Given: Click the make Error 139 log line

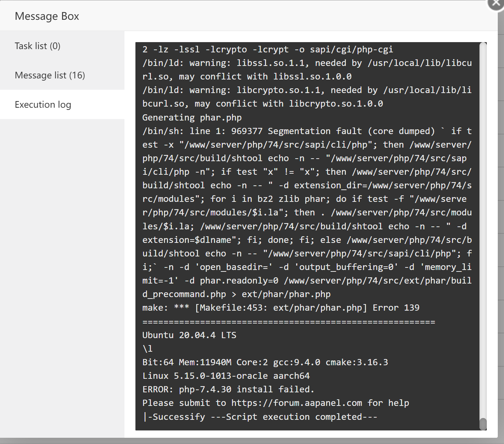Looking at the screenshot, I should pyautogui.click(x=280, y=308).
